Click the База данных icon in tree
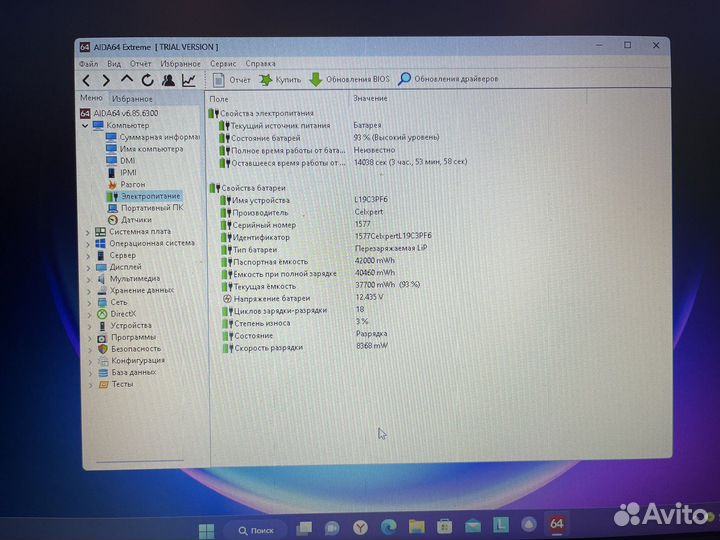Viewport: 720px width, 540px height. point(103,373)
